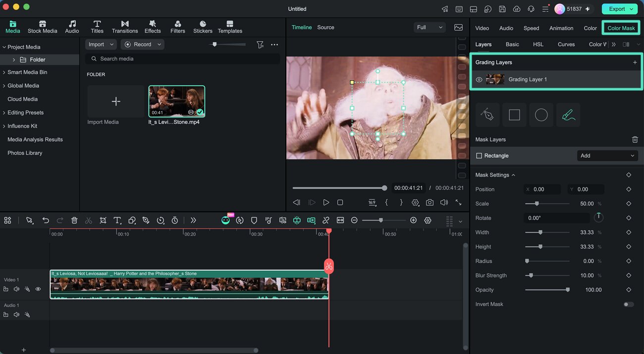
Task: Lock the Video 1 track
Action: pos(6,289)
